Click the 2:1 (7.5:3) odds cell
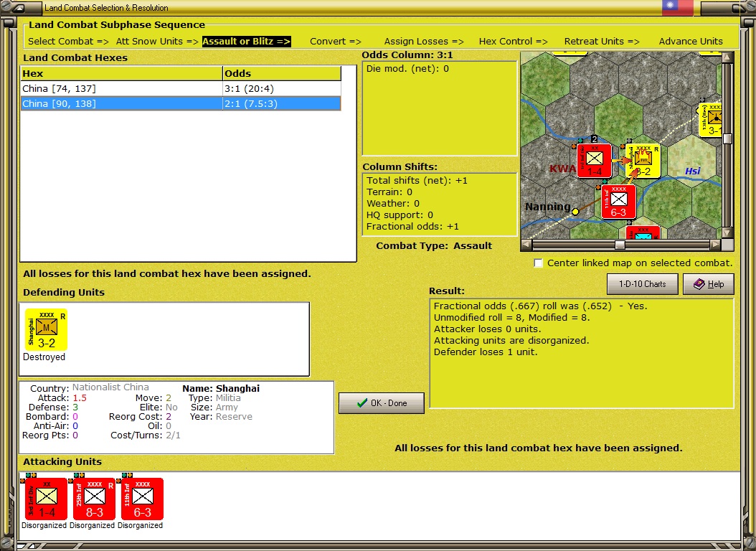 tap(282, 103)
